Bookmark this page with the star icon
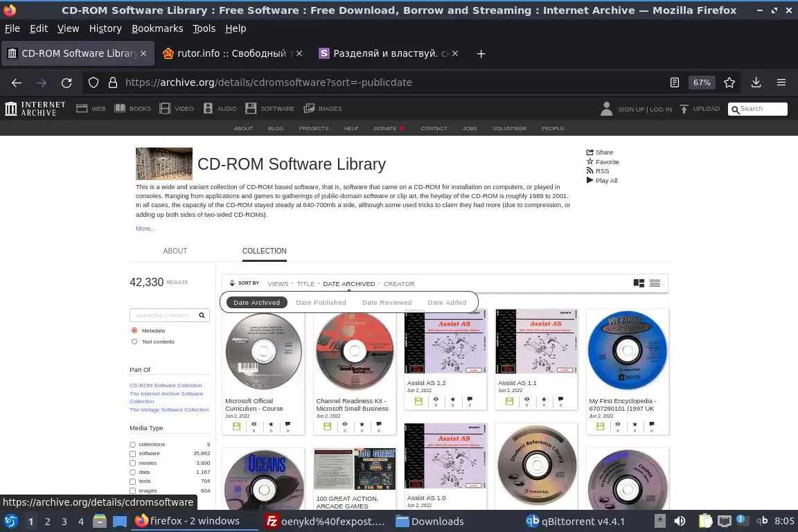Screen dimensions: 798x532 click(729, 82)
